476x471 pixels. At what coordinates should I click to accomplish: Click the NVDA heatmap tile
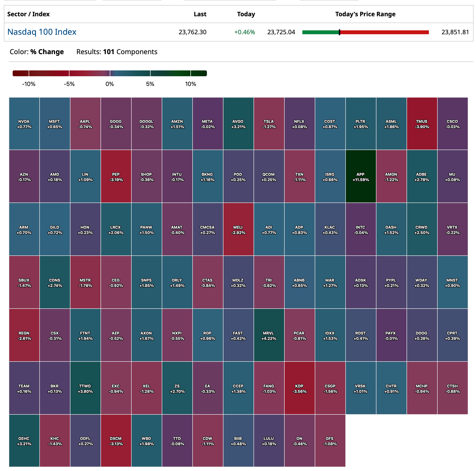[24, 124]
